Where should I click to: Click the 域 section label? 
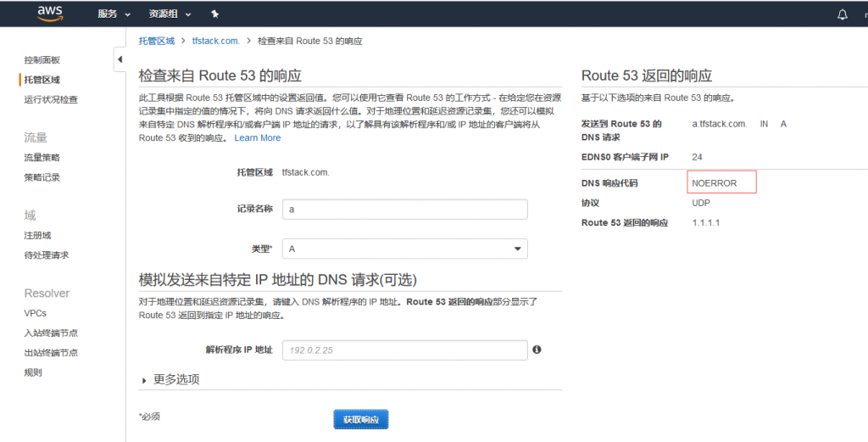pos(30,215)
